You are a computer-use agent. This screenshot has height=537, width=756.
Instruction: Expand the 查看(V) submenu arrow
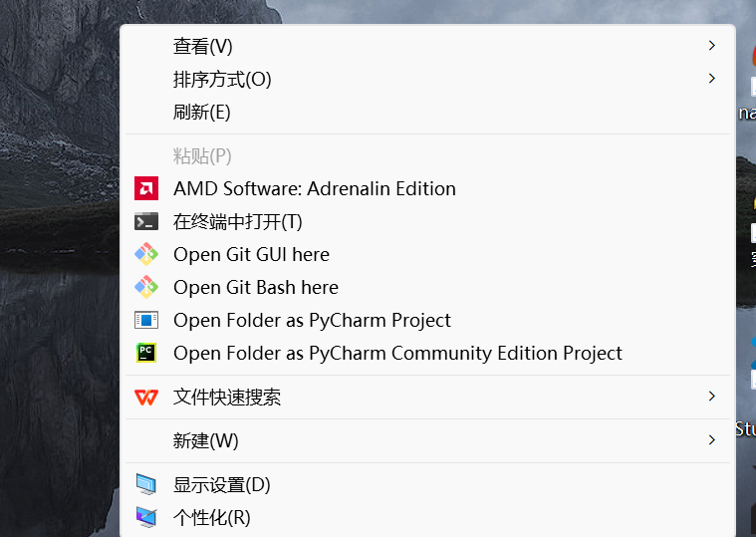(711, 46)
